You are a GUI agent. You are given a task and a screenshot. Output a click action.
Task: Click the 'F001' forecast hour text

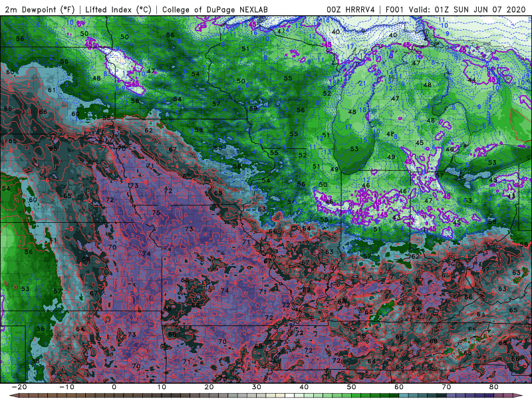(394, 9)
